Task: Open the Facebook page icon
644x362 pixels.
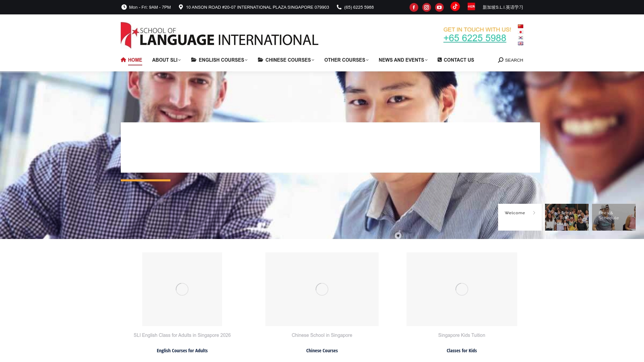Action: [414, 7]
